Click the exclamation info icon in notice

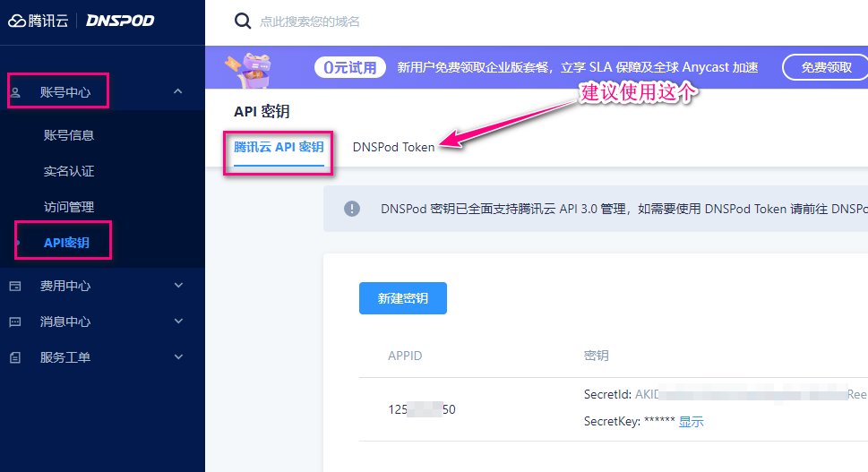click(x=352, y=209)
